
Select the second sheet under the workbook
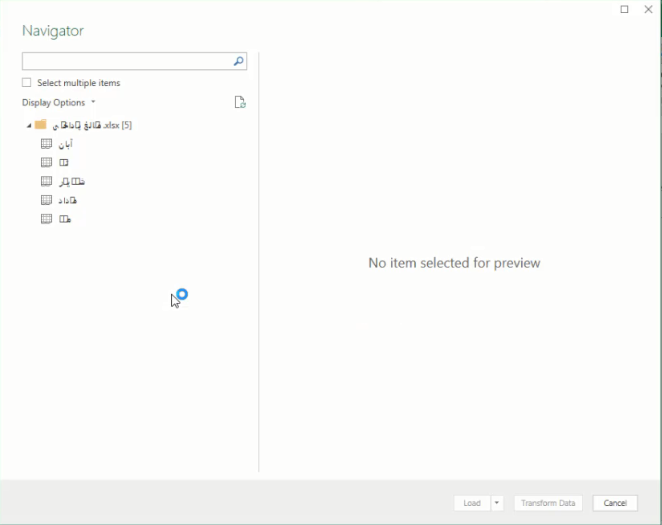[x=63, y=162]
